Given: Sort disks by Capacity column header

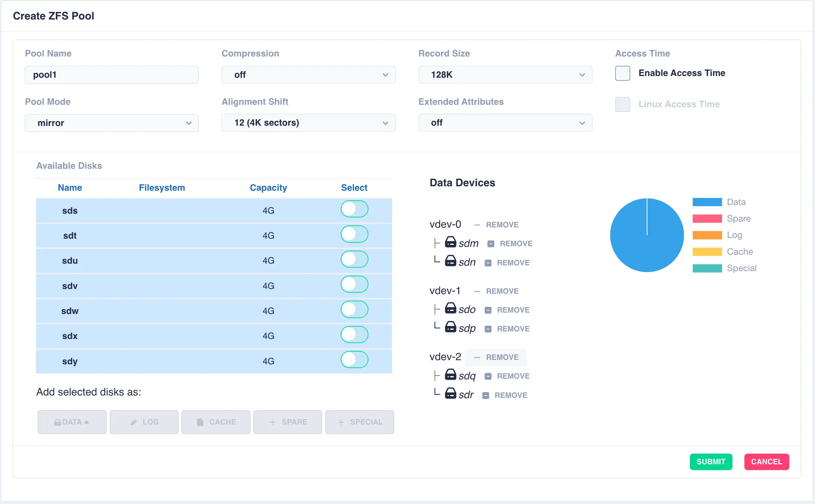Looking at the screenshot, I should (268, 188).
